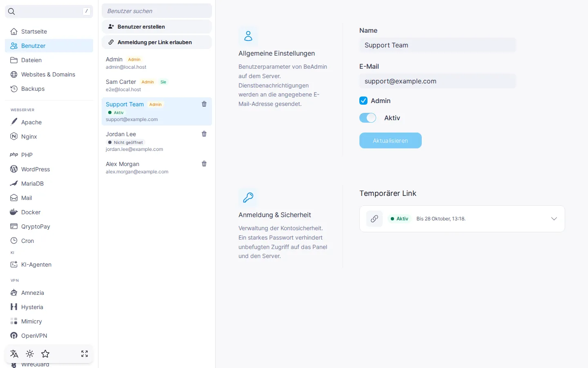Open PHP in the sidebar

pyautogui.click(x=49, y=155)
